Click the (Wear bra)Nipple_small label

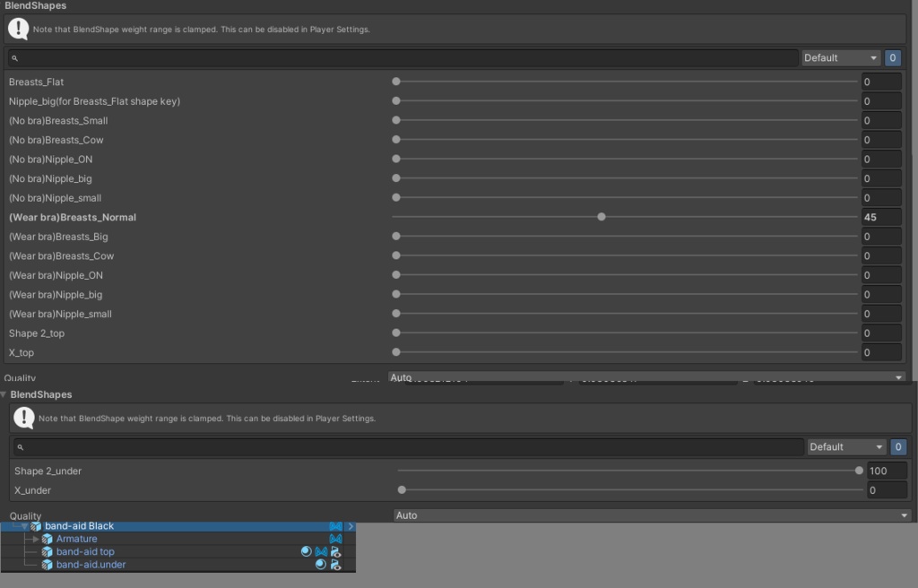[x=60, y=314]
